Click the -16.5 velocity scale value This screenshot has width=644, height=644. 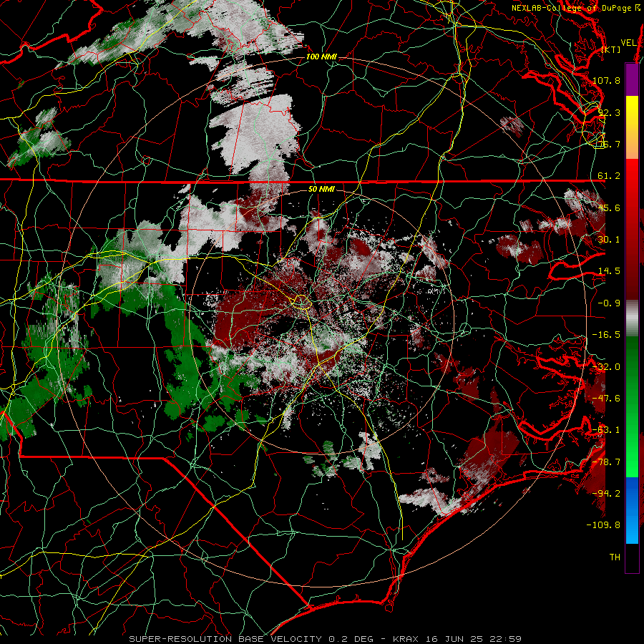coord(606,335)
